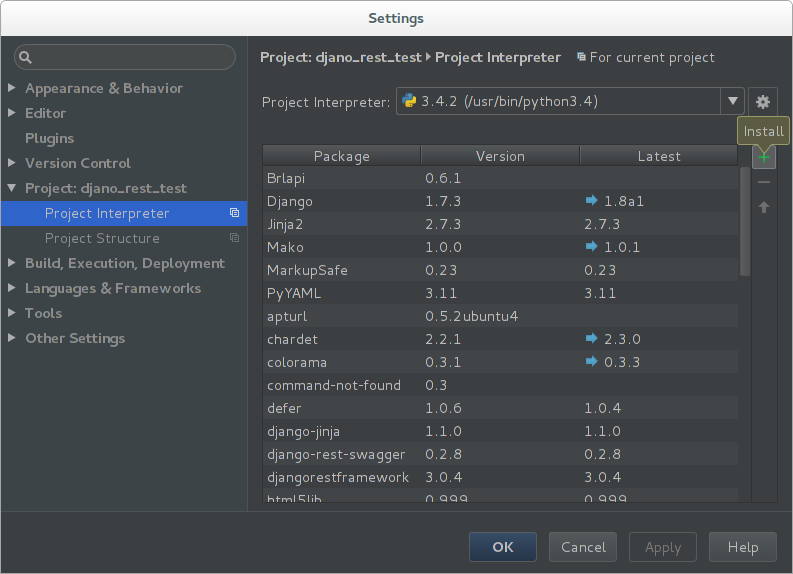The width and height of the screenshot is (793, 574).
Task: Open the Project Interpreter dropdown arrow
Action: [732, 101]
